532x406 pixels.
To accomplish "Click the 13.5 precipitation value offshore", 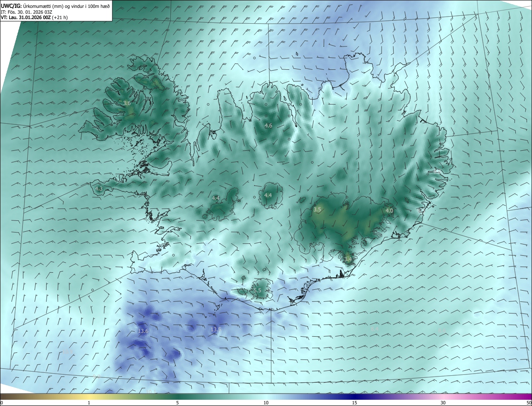I will (215, 330).
